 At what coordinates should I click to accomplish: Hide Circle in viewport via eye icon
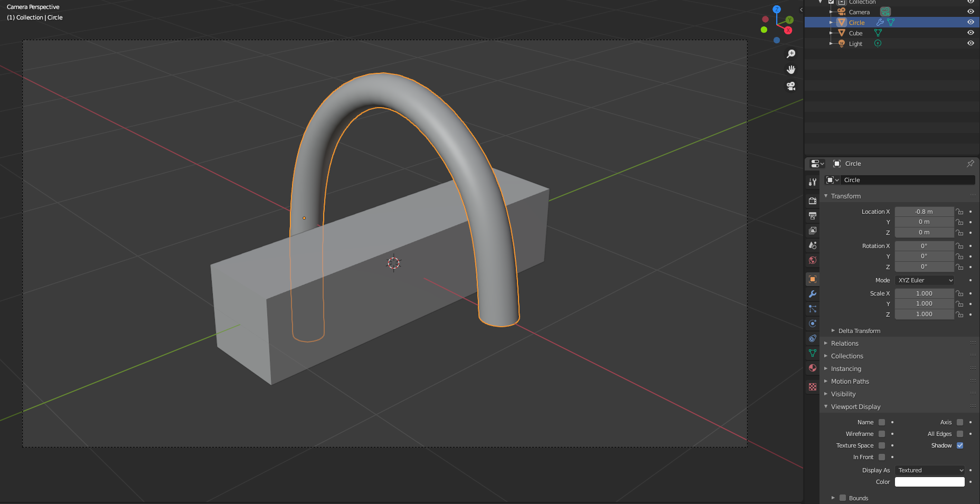[970, 22]
